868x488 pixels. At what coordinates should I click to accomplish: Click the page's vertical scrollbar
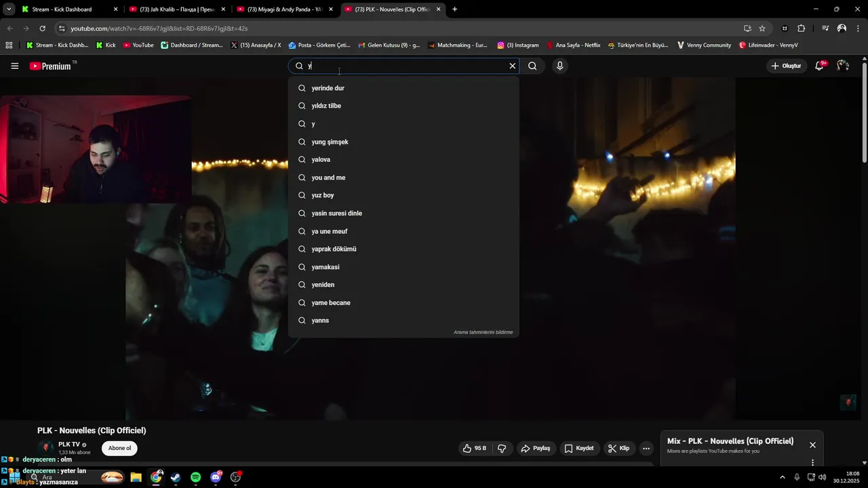coord(864,112)
